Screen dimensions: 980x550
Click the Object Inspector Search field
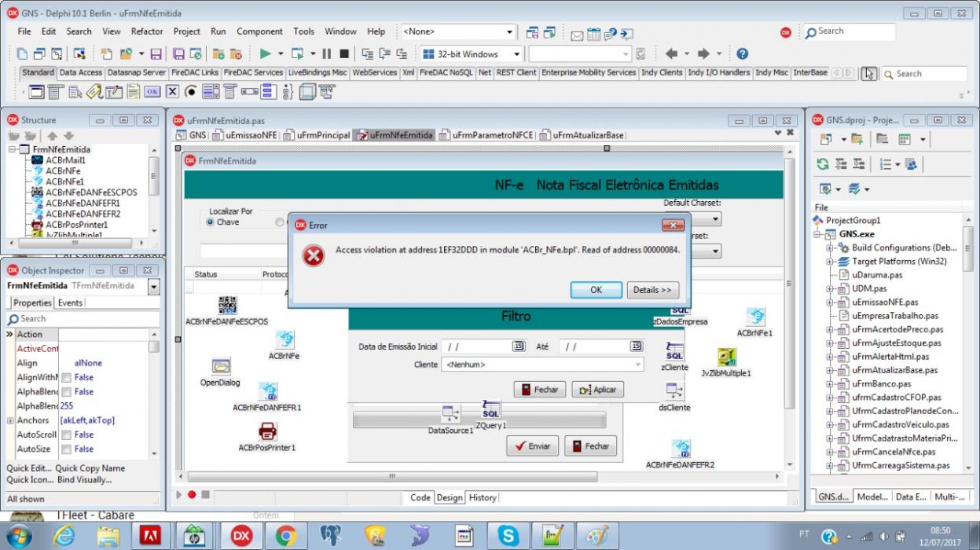click(x=83, y=319)
